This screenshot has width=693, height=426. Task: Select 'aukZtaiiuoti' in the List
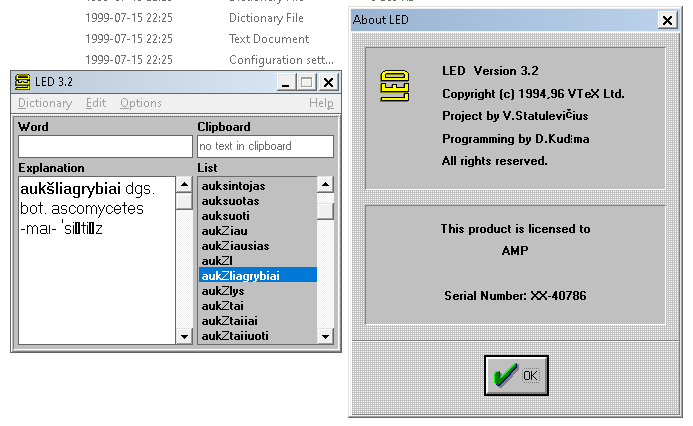[258, 336]
